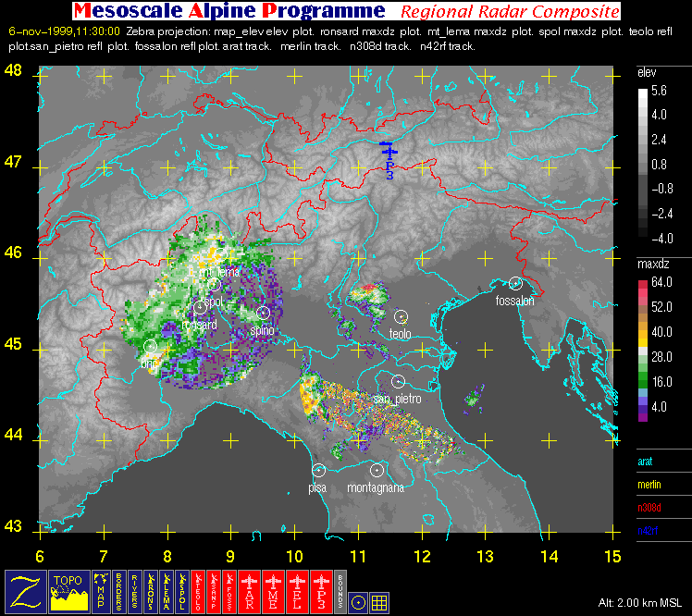
Task: Toggle the BORDERS overlay button
Action: pos(118,592)
